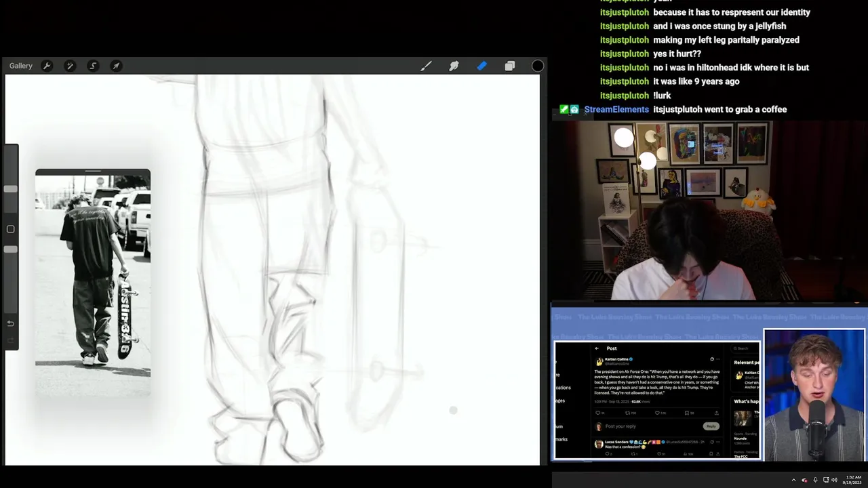Activate the Selection S-shaped tool

coord(93,66)
